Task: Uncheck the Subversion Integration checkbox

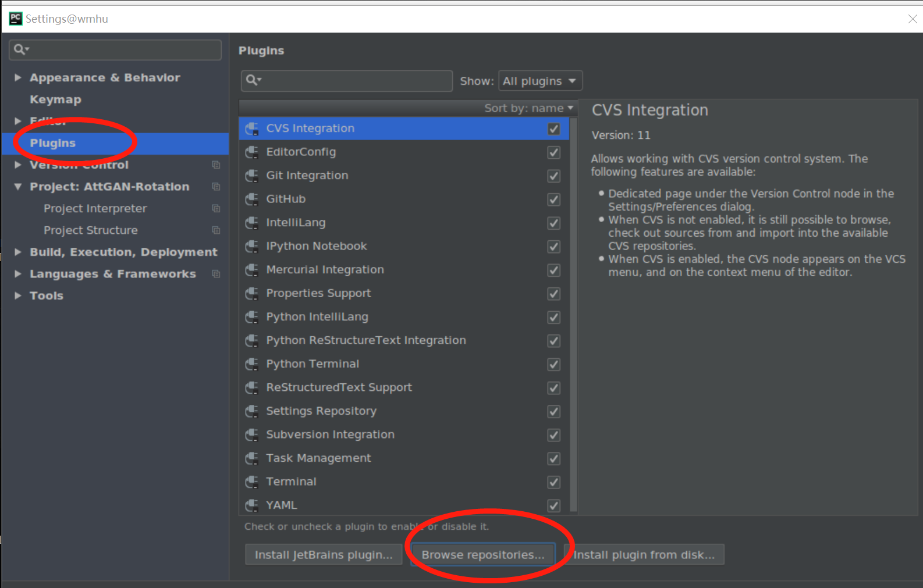Action: tap(554, 435)
